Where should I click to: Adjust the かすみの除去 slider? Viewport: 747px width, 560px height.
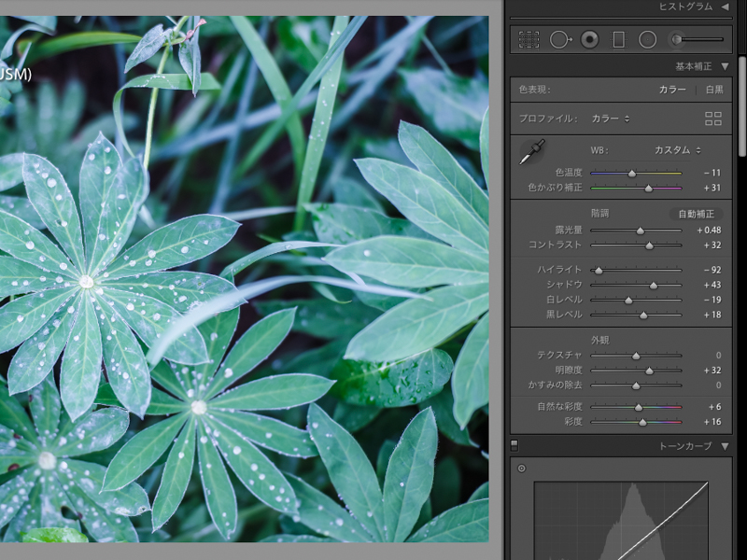tap(636, 385)
